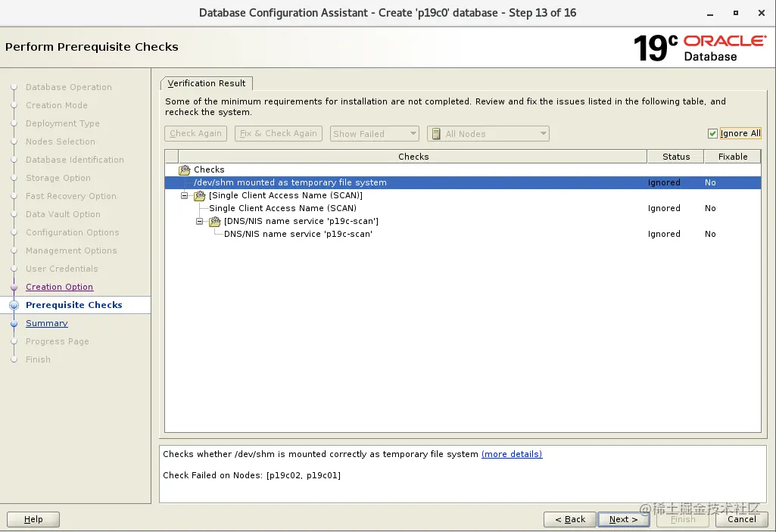The width and height of the screenshot is (776, 532).
Task: Click the Storage Option step
Action: click(58, 178)
